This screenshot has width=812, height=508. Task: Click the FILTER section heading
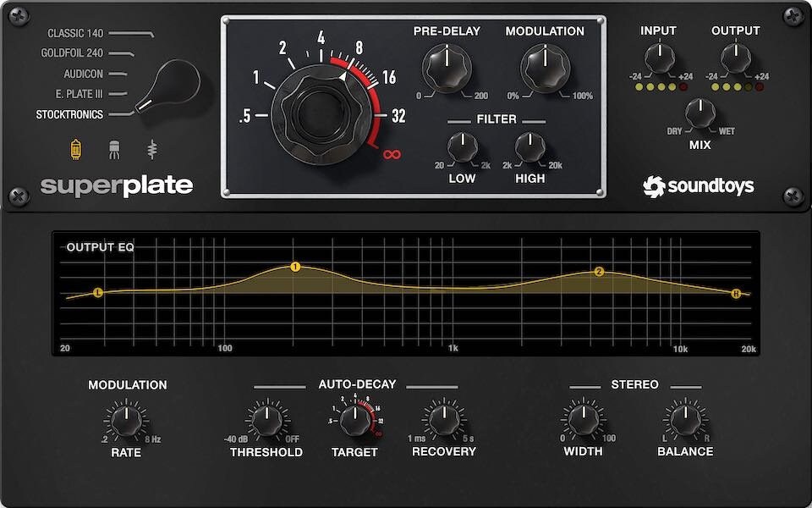click(x=497, y=119)
